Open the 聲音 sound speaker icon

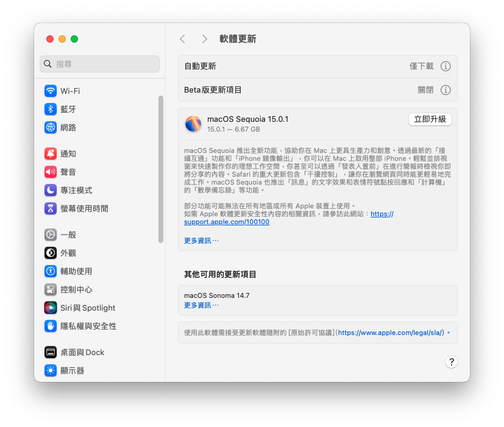click(x=51, y=172)
